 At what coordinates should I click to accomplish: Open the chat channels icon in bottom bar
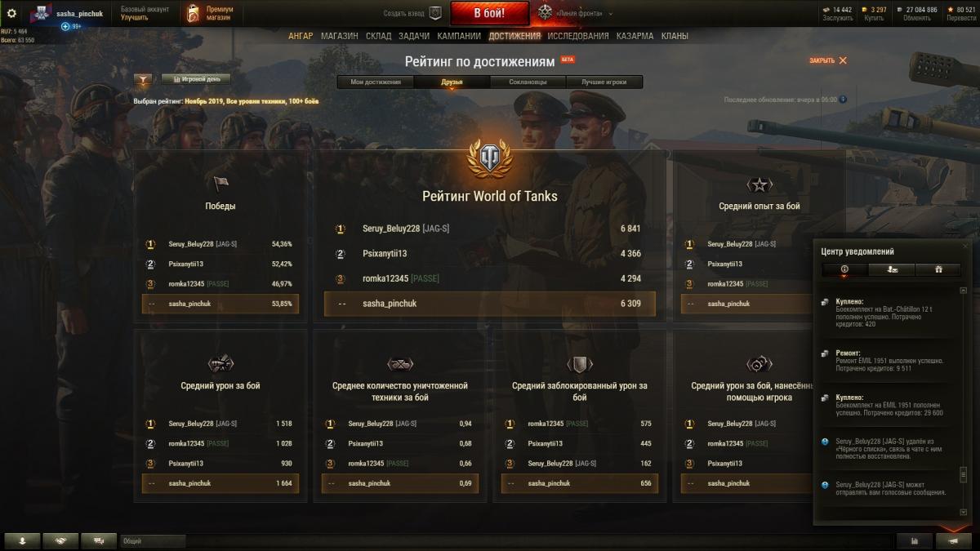(x=99, y=540)
